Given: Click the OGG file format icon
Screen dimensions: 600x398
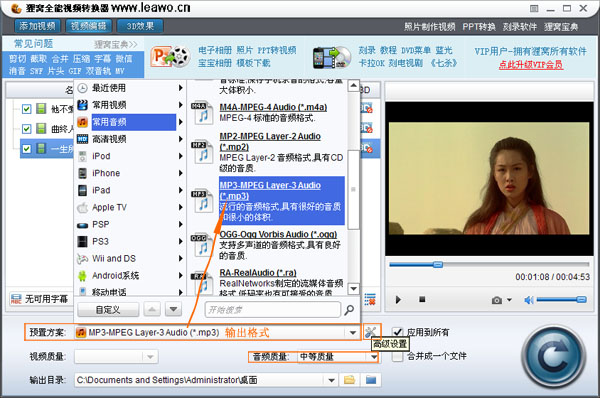Looking at the screenshot, I should coord(202,245).
